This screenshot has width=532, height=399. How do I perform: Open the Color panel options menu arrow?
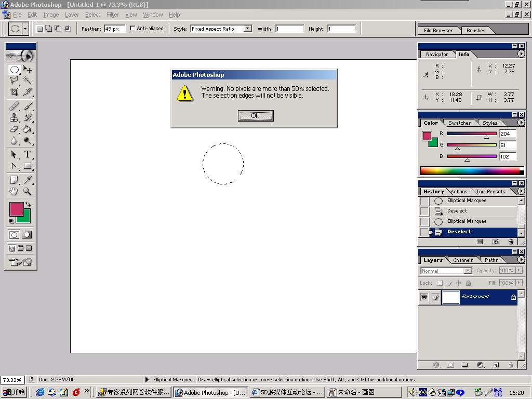point(521,123)
